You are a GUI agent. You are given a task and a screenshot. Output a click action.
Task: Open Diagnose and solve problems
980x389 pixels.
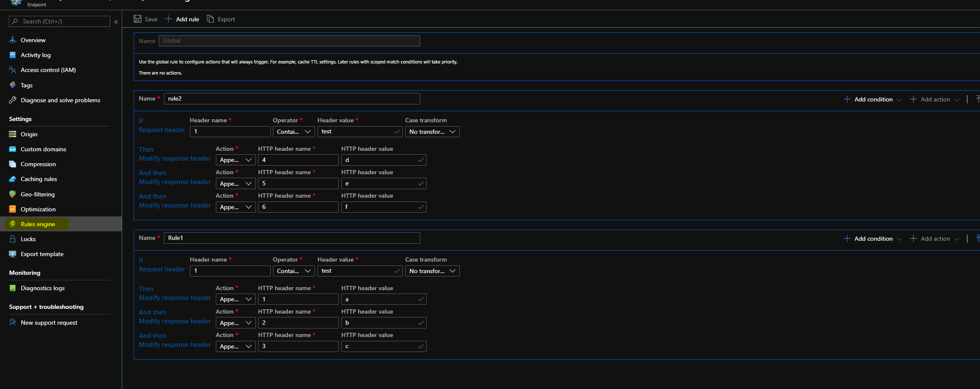click(12, 100)
